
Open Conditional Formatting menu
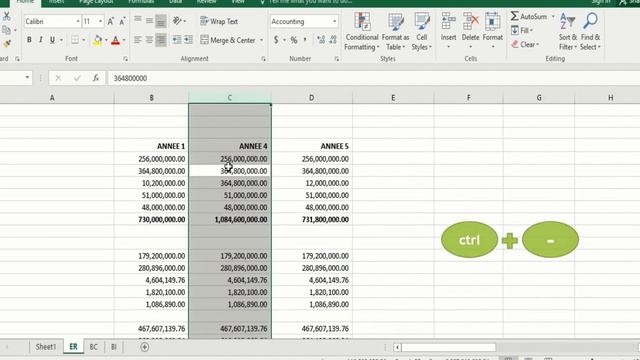[362, 32]
